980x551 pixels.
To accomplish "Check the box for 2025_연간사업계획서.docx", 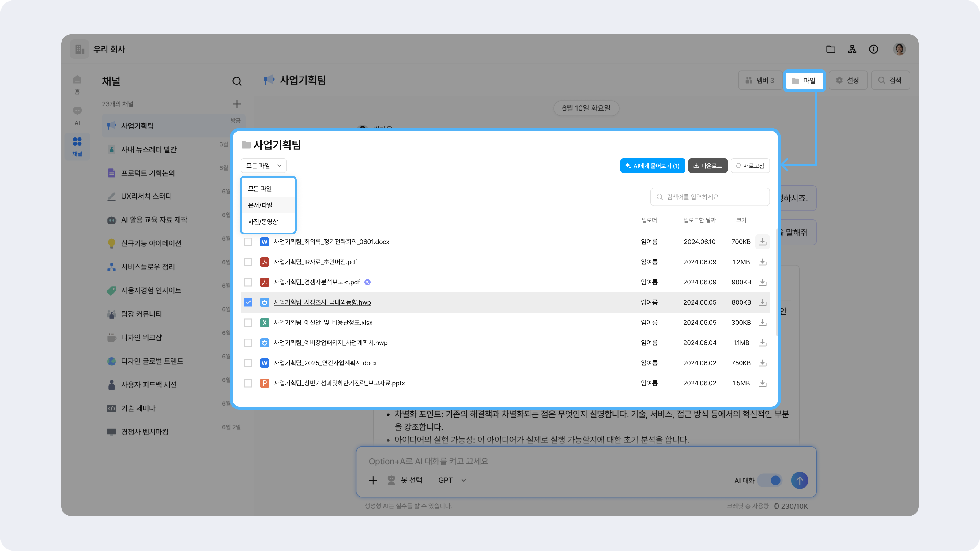I will 248,363.
